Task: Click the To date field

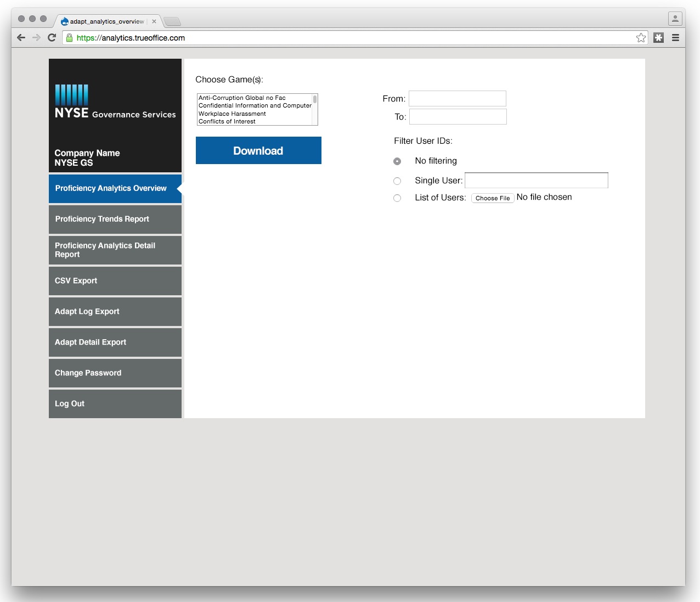Action: 458,117
